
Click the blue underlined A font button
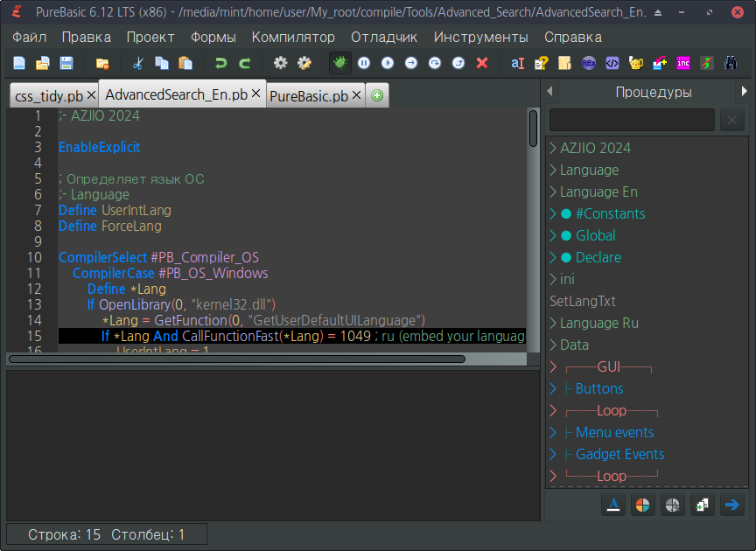pos(613,505)
